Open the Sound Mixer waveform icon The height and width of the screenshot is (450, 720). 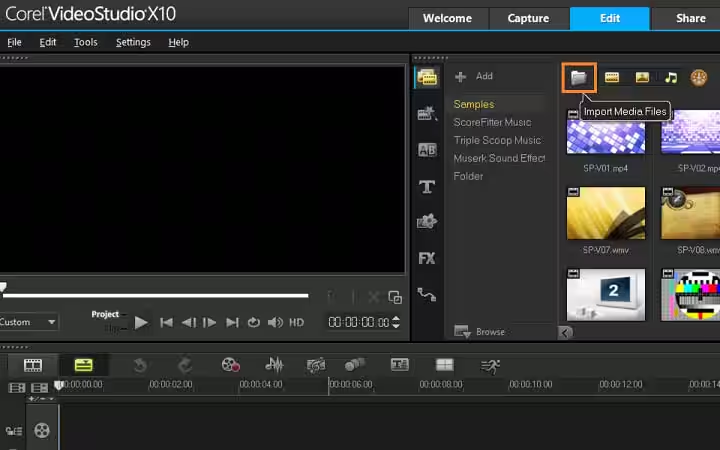pyautogui.click(x=273, y=365)
